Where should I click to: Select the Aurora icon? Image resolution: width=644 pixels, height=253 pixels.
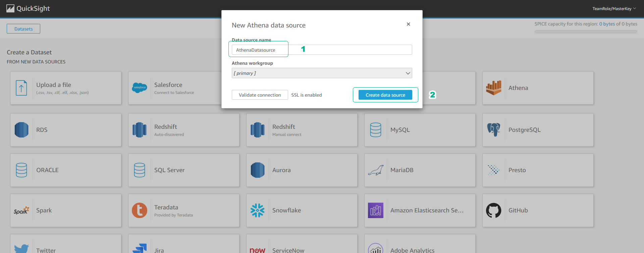[258, 170]
